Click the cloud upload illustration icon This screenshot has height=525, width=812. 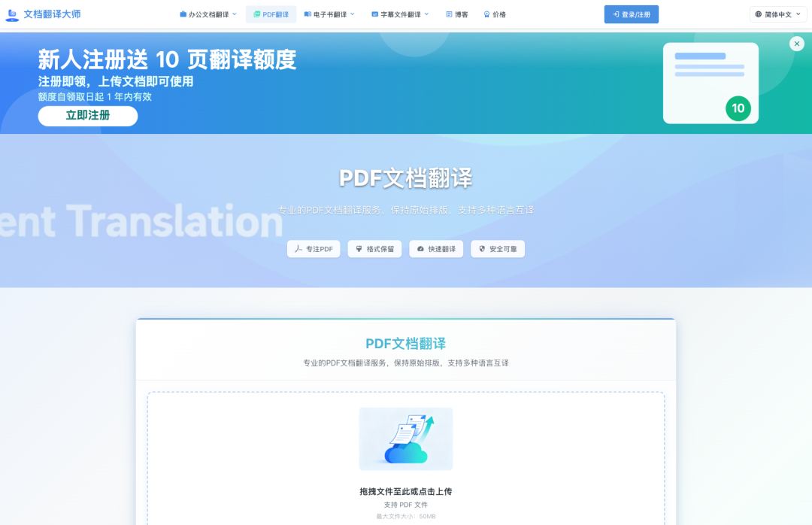[406, 439]
